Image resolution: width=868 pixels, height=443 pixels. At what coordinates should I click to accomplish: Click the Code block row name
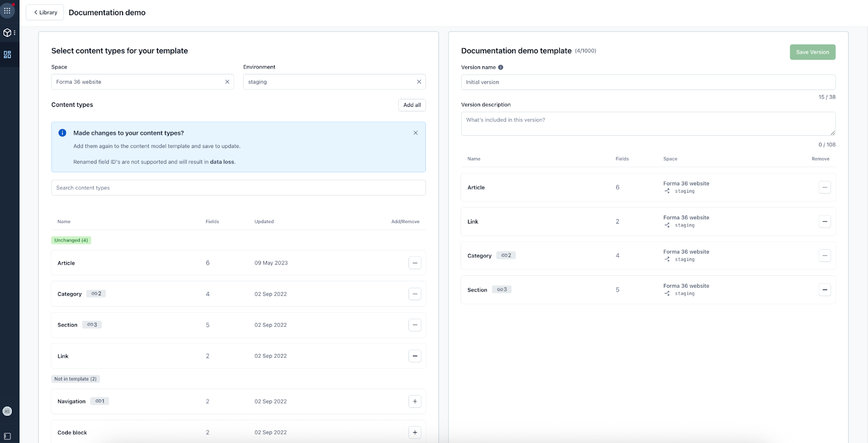point(72,433)
